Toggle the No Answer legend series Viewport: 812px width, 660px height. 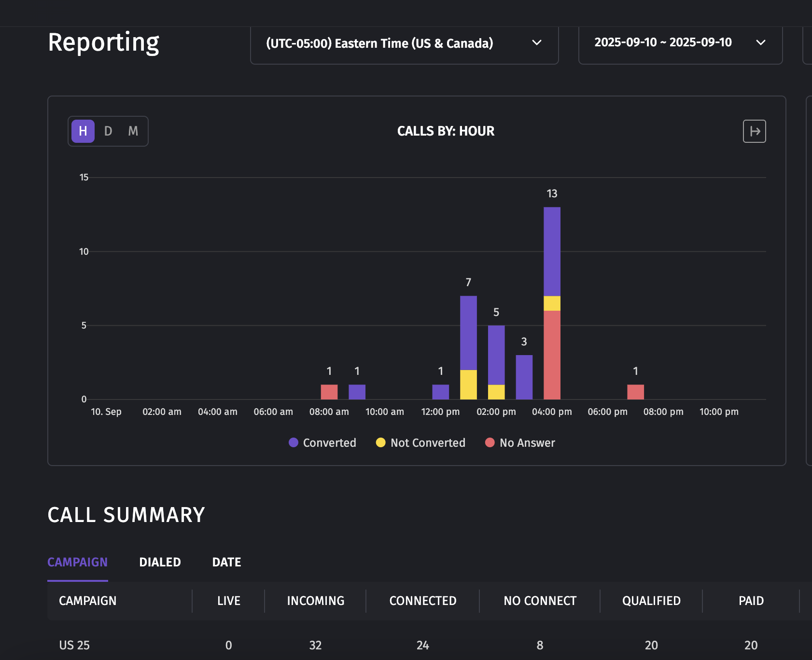tap(520, 442)
